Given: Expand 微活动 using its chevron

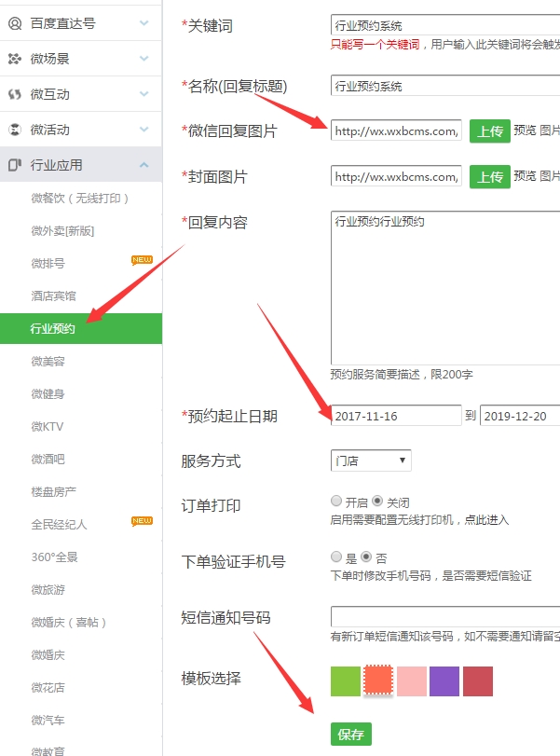Looking at the screenshot, I should [x=144, y=130].
